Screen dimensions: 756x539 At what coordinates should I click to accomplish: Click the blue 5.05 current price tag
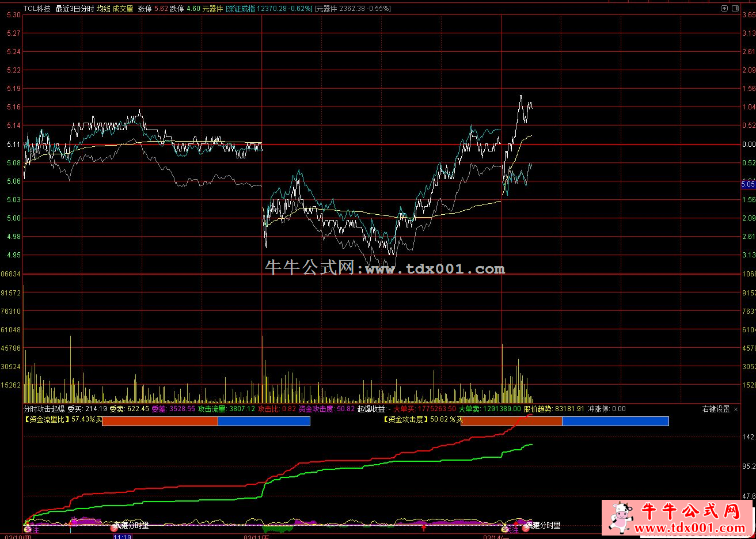[748, 184]
